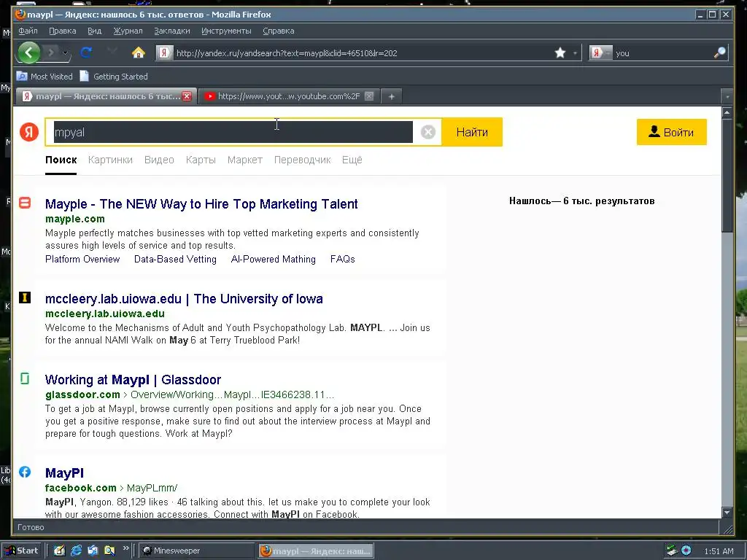Click the Yandex site icon in address bar
747x560 pixels.
coord(164,52)
